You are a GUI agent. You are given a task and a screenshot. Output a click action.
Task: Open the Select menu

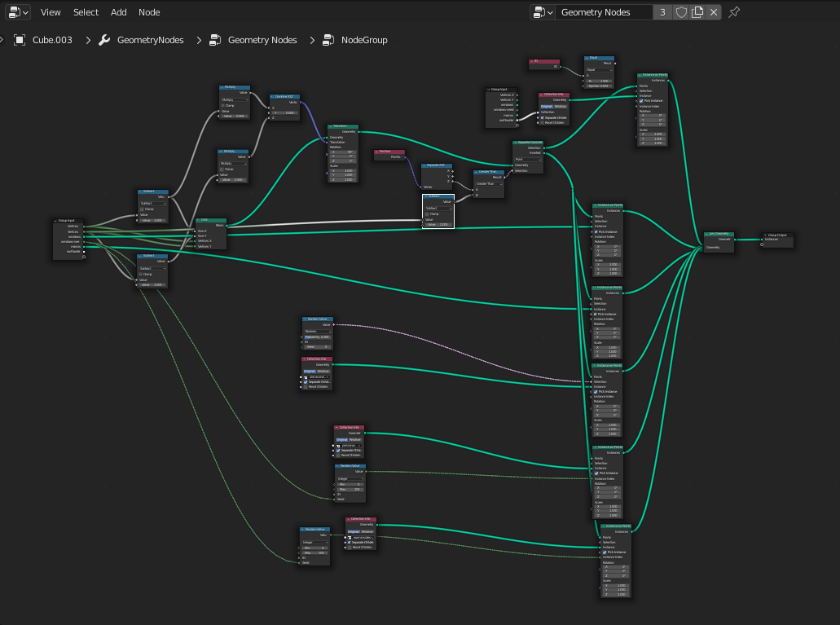coord(86,12)
